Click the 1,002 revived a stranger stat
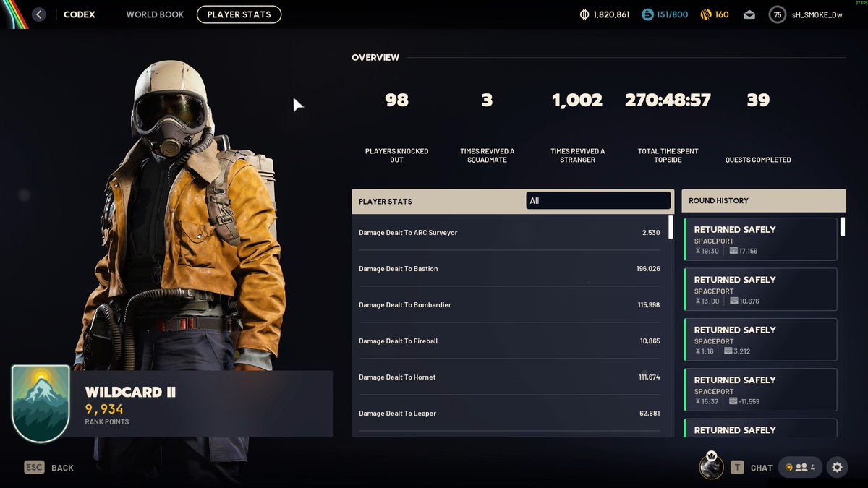 [577, 100]
